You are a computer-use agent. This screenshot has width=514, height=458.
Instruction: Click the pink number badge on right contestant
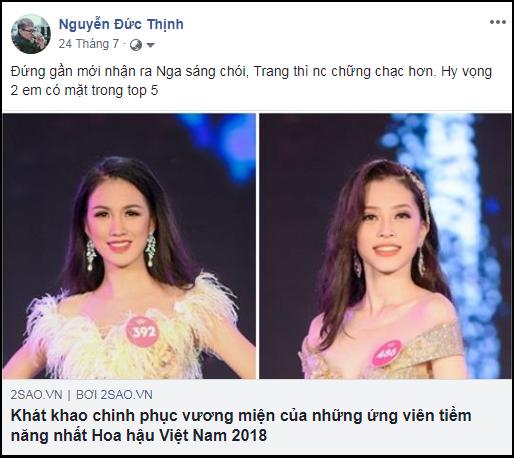[386, 353]
